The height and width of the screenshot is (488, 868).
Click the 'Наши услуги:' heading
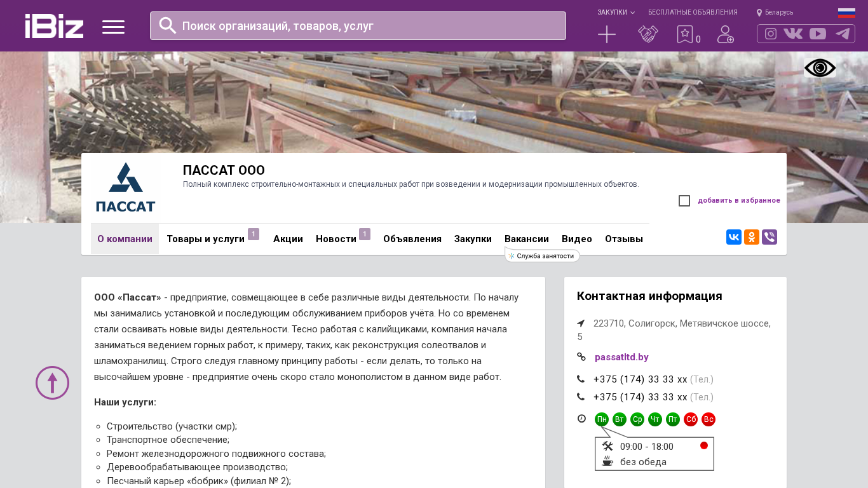click(125, 402)
